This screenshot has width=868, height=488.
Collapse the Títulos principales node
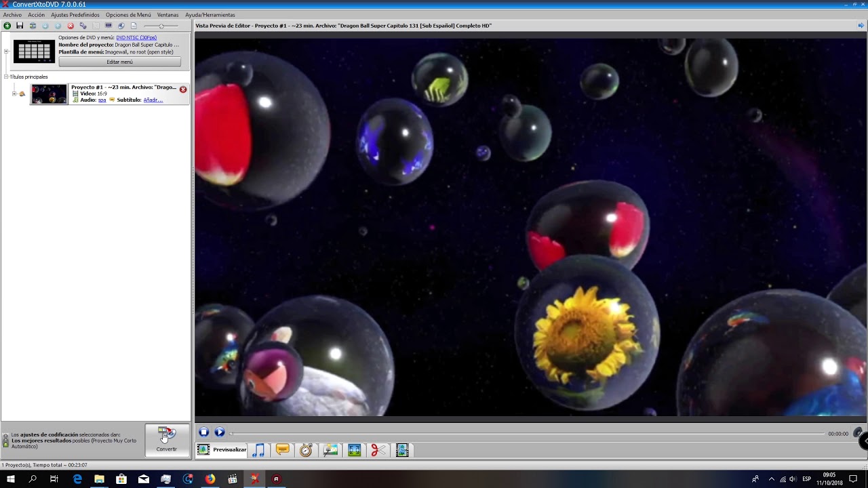coord(6,77)
